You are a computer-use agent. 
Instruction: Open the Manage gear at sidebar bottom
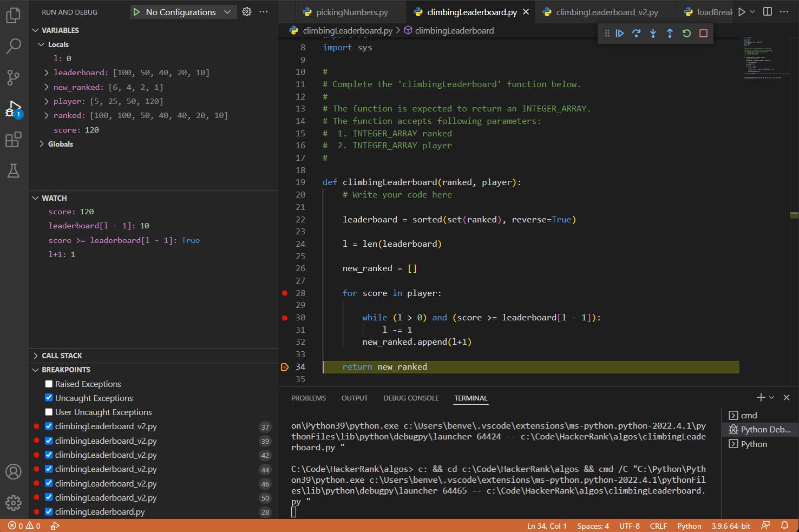[x=14, y=503]
